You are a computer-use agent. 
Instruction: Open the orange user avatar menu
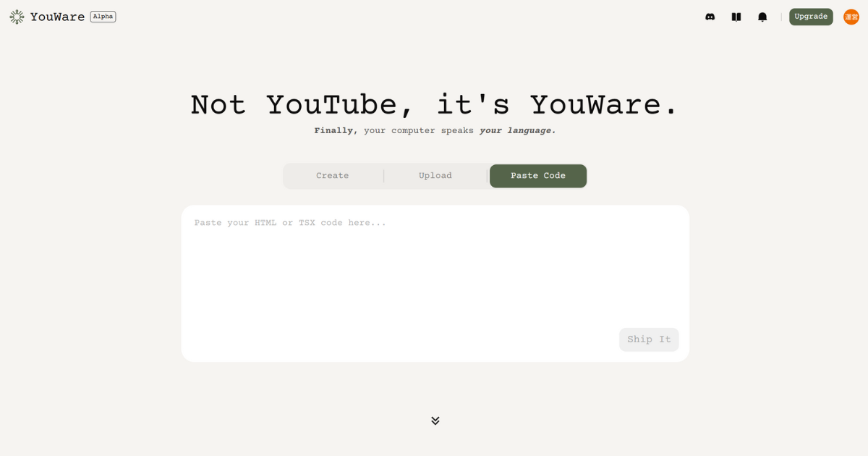click(x=851, y=17)
